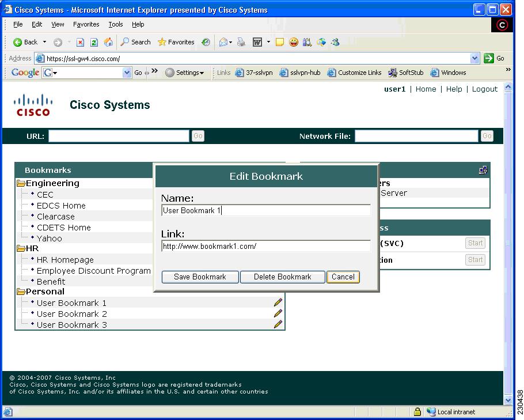524x420 pixels.
Task: Edit User Bookmark 3 via pencil icon
Action: 278,324
